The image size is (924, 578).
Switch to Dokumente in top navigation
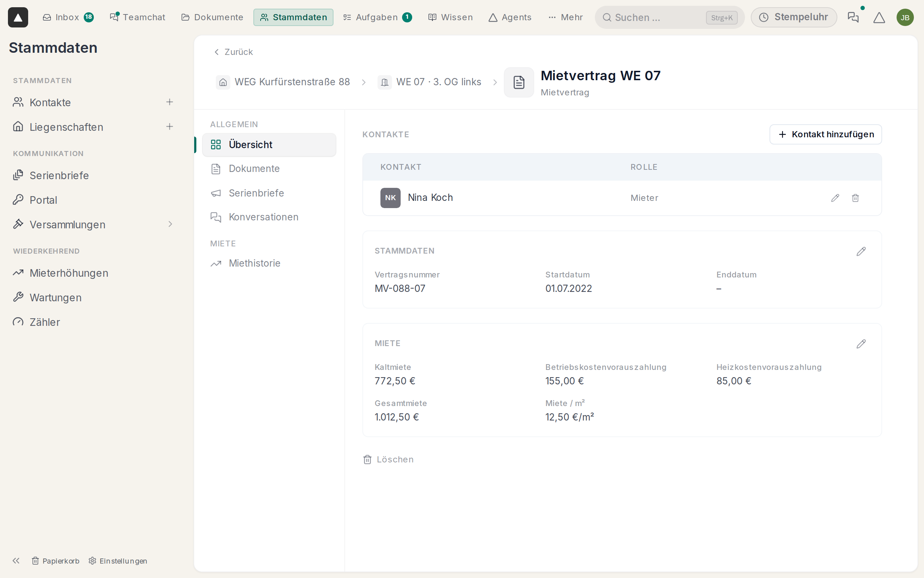click(x=212, y=17)
